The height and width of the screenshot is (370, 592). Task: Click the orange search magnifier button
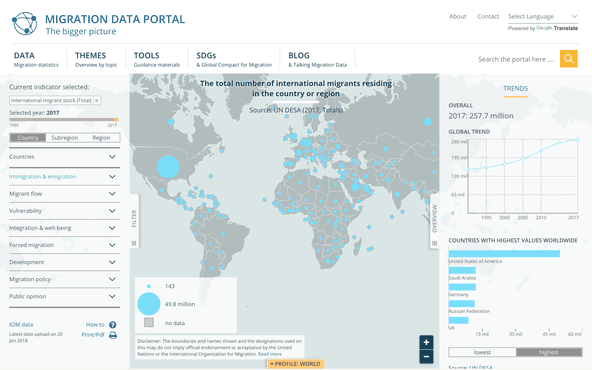[569, 59]
